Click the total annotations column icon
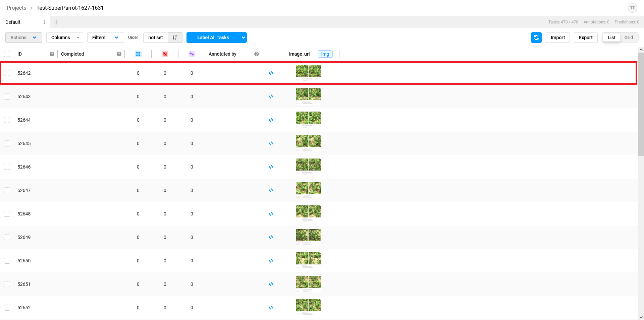The height and width of the screenshot is (320, 644). click(138, 54)
